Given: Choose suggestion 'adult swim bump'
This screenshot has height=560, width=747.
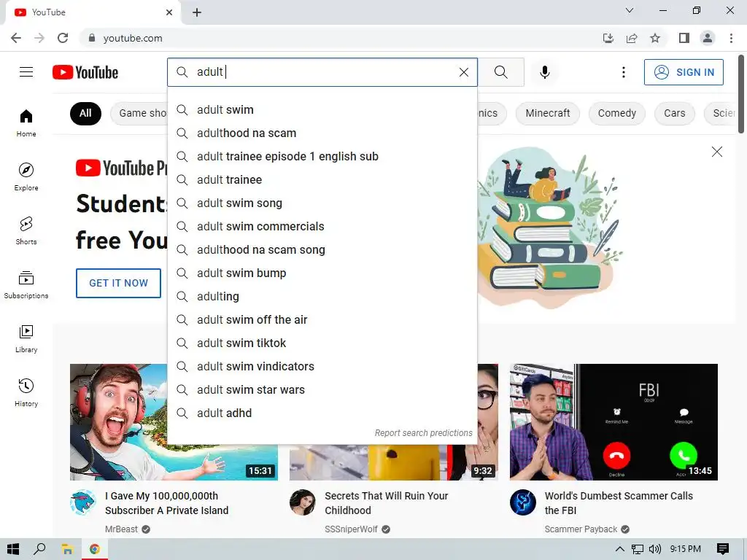Looking at the screenshot, I should (x=322, y=273).
